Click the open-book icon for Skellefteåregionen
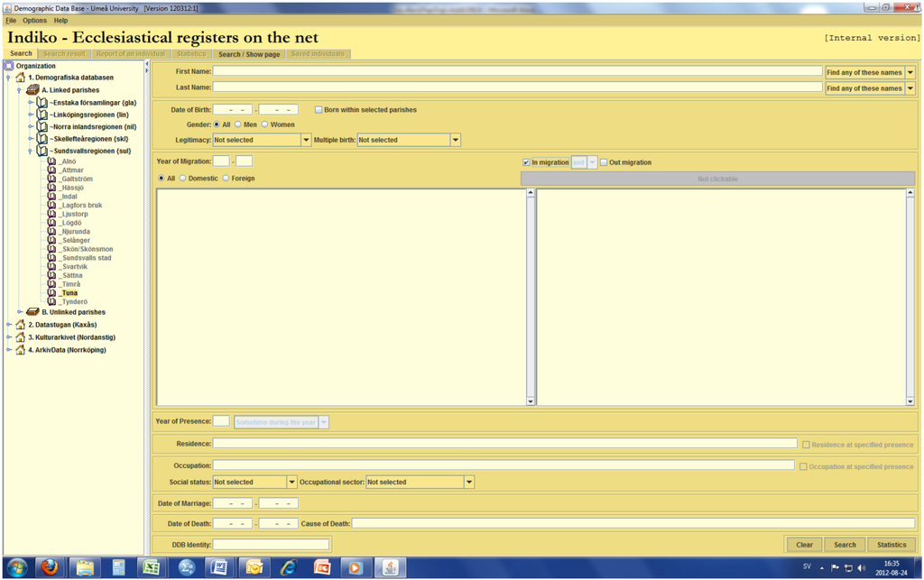The image size is (924, 580). pyautogui.click(x=42, y=138)
